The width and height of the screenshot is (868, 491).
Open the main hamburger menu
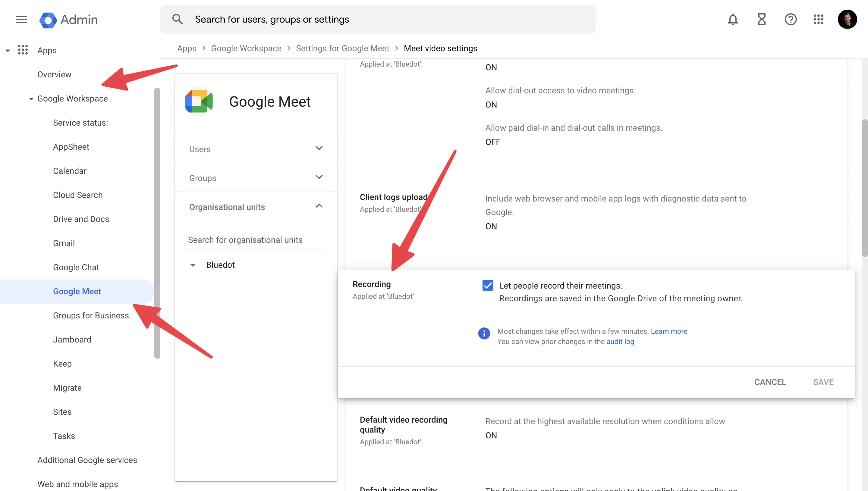pos(22,19)
